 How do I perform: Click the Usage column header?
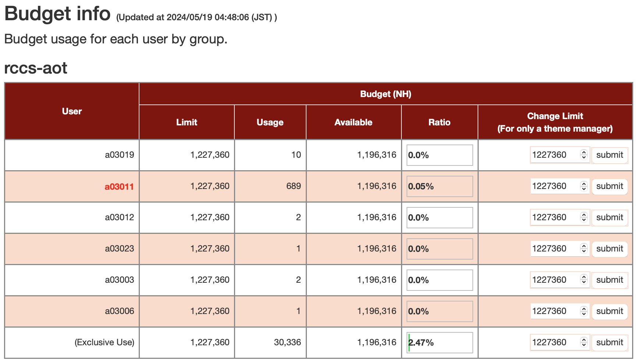pyautogui.click(x=270, y=123)
